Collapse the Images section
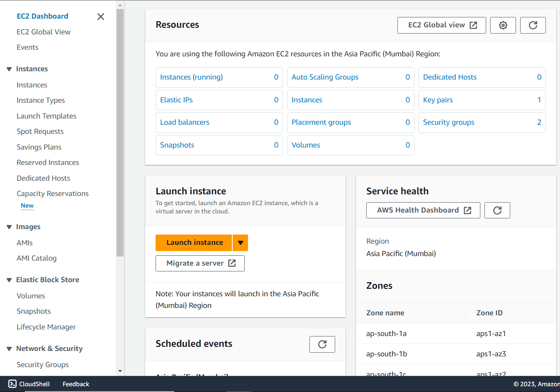 point(9,227)
